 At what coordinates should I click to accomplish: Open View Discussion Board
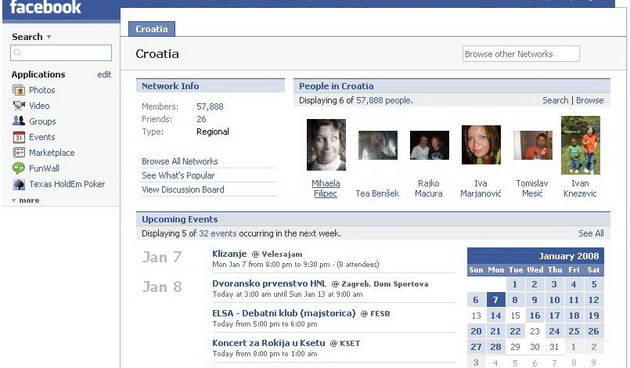(x=183, y=190)
